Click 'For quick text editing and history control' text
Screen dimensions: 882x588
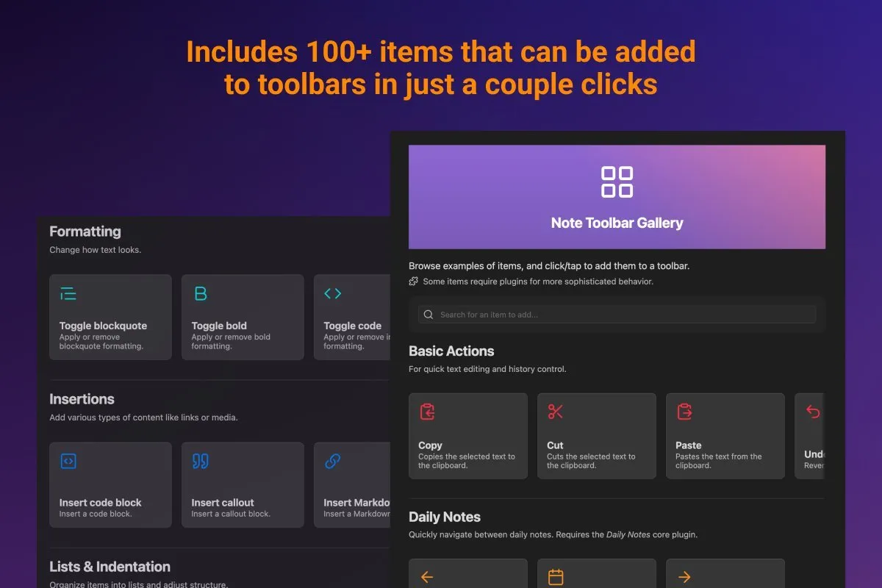tap(487, 369)
